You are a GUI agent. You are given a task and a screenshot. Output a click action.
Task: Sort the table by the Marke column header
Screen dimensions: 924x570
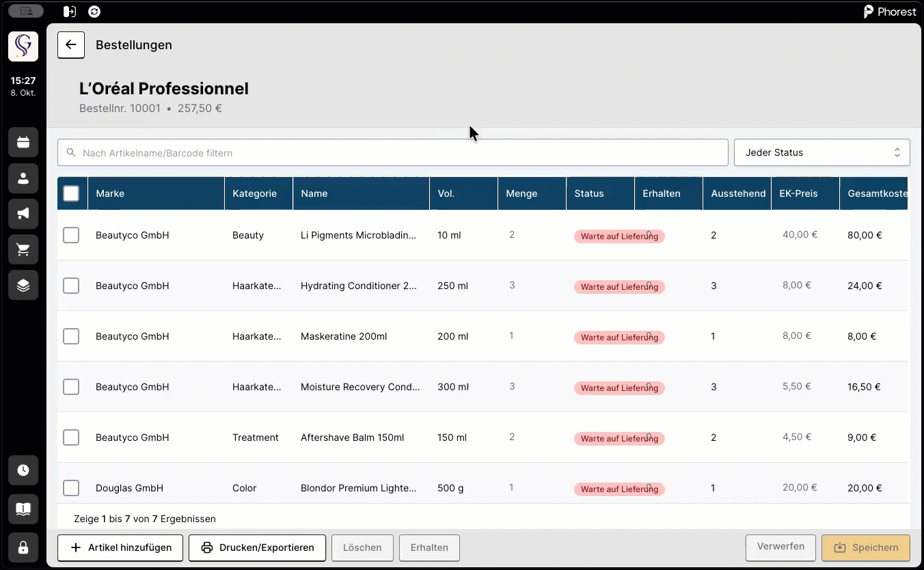[x=110, y=193]
